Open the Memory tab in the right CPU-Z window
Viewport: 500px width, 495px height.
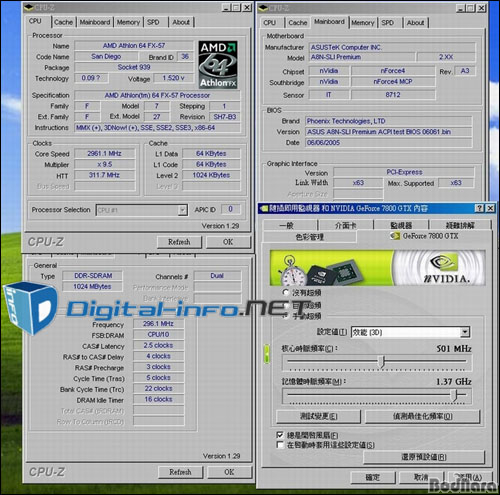(363, 23)
